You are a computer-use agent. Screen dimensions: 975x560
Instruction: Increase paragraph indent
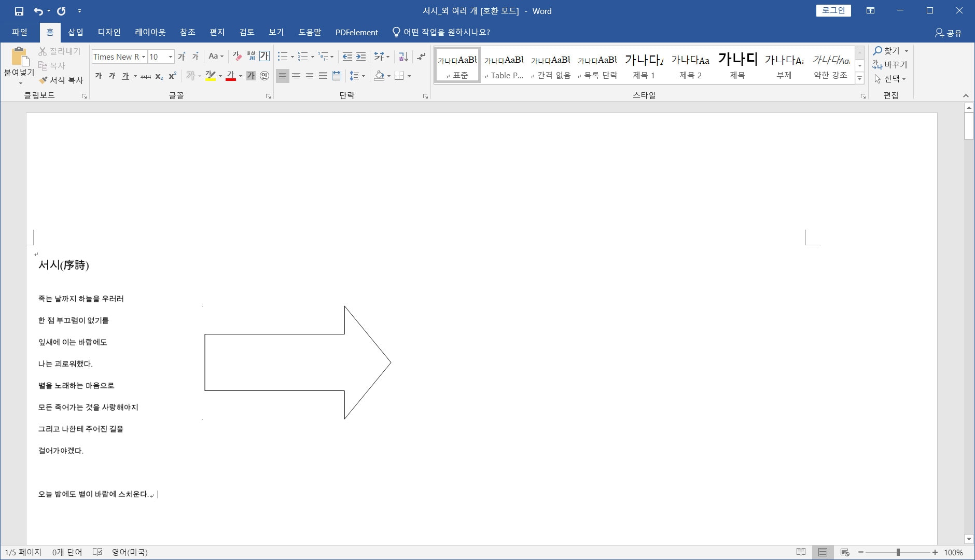pyautogui.click(x=361, y=56)
